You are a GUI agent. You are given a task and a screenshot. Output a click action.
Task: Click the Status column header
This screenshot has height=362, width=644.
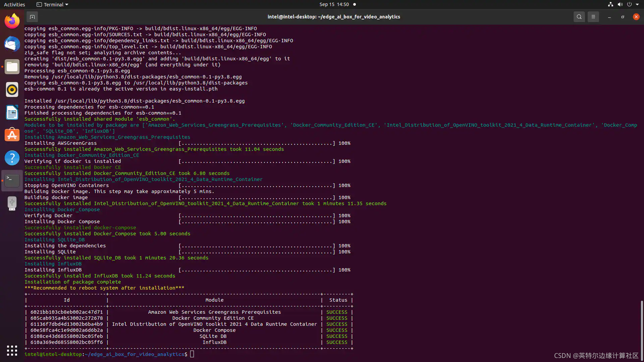(338, 300)
